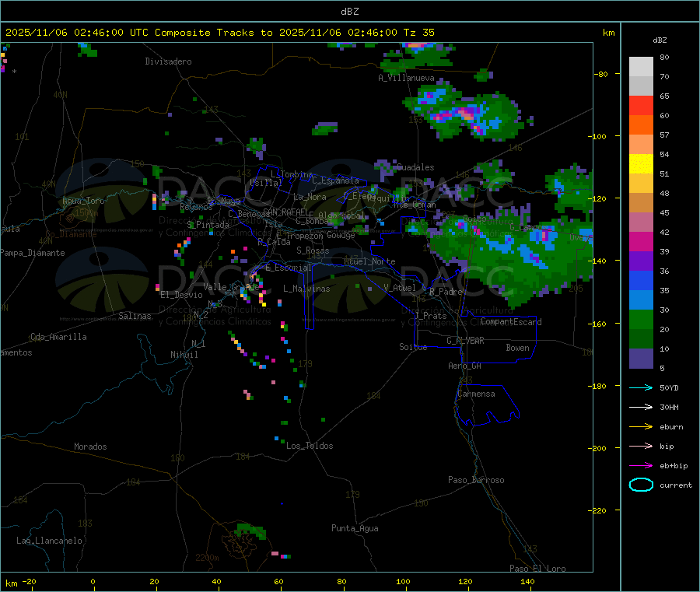This screenshot has width=700, height=592.
Task: Click the C_Española place label
Action: click(x=335, y=180)
